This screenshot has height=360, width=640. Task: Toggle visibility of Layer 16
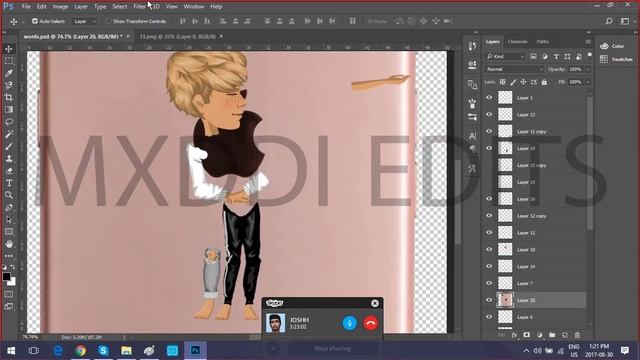pyautogui.click(x=489, y=199)
